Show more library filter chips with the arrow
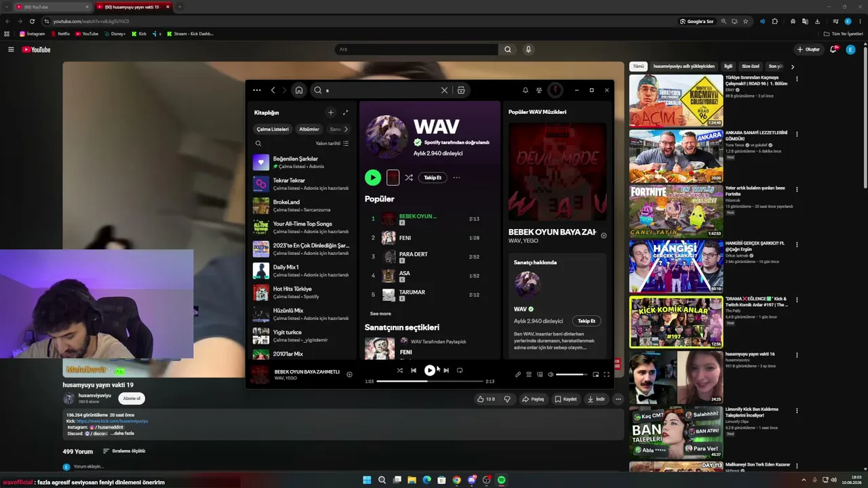Screen dimensions: 868x488 pyautogui.click(x=346, y=129)
